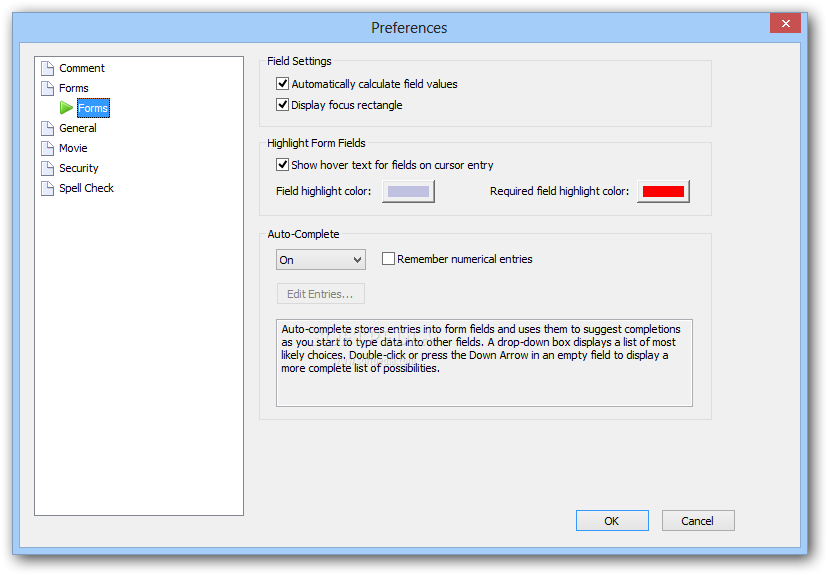828x575 pixels.
Task: Click the page icon beside top-level Forms
Action: click(x=48, y=88)
